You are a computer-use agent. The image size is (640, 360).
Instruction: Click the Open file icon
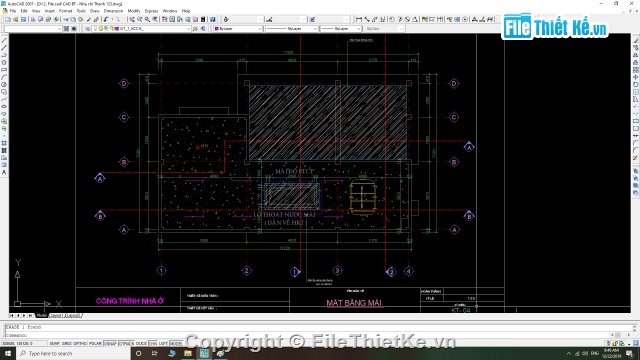coord(16,19)
